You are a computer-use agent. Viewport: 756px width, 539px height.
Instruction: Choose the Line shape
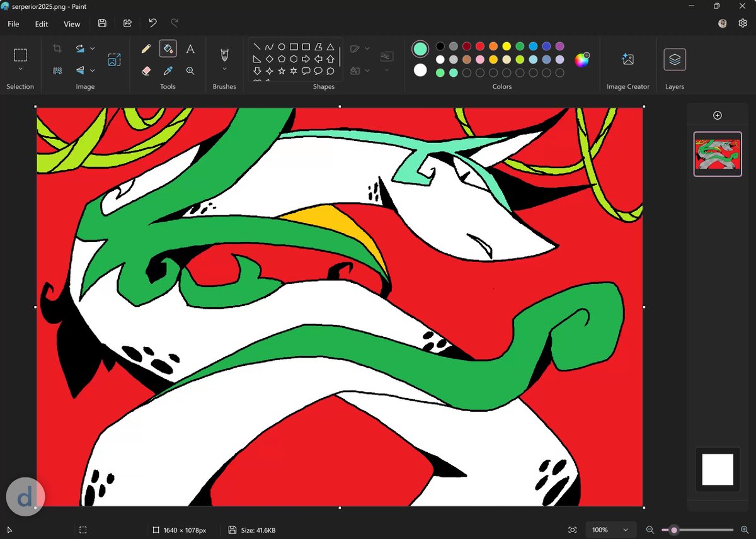coord(257,47)
